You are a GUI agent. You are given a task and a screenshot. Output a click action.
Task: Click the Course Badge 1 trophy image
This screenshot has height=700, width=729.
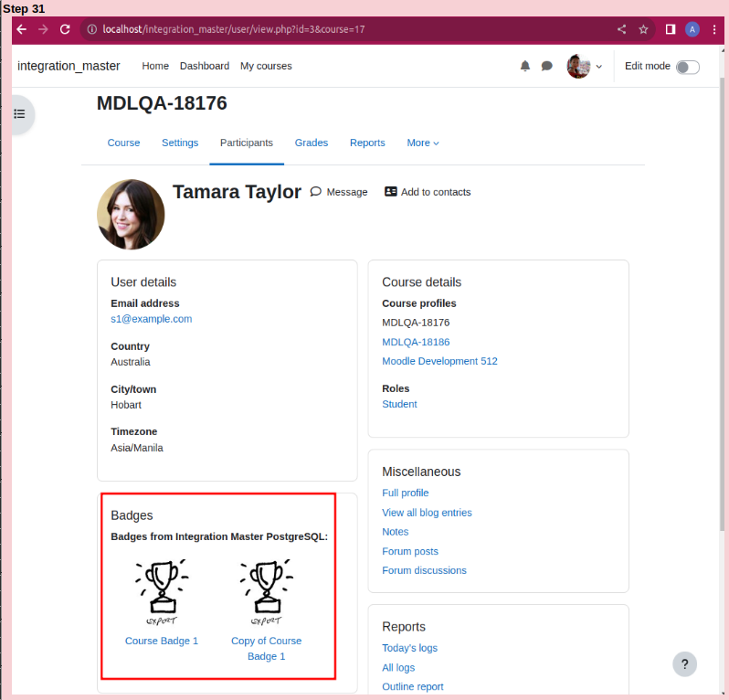[162, 592]
